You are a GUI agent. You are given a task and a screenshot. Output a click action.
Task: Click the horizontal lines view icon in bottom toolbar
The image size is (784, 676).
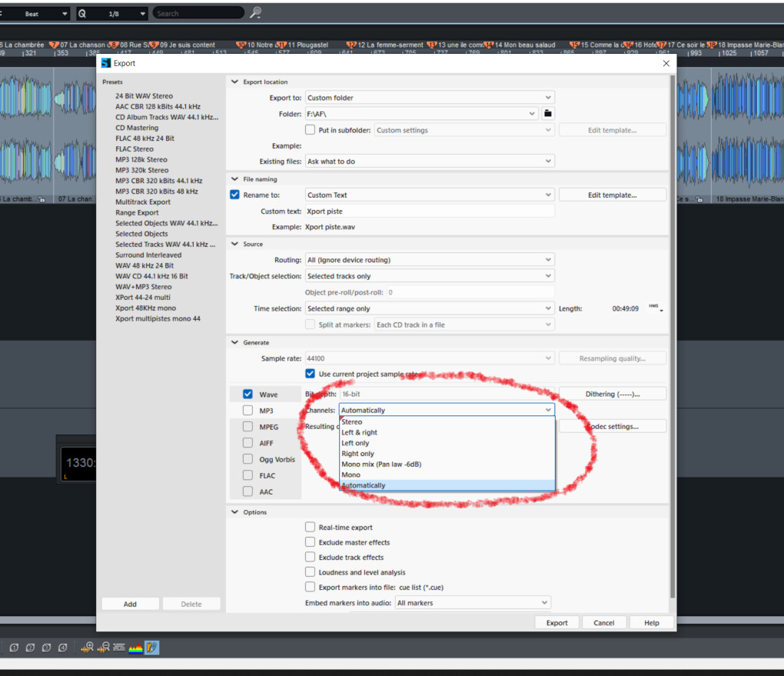point(119,647)
